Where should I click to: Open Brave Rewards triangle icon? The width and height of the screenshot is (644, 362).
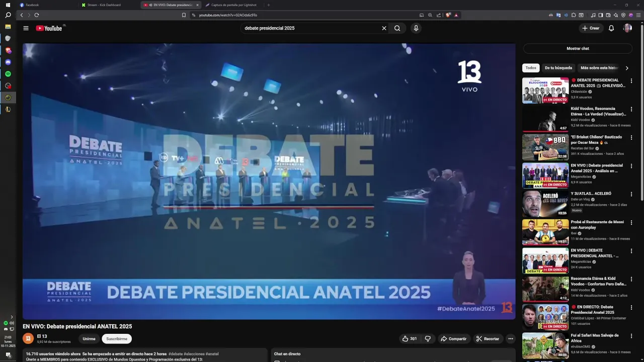tap(456, 15)
